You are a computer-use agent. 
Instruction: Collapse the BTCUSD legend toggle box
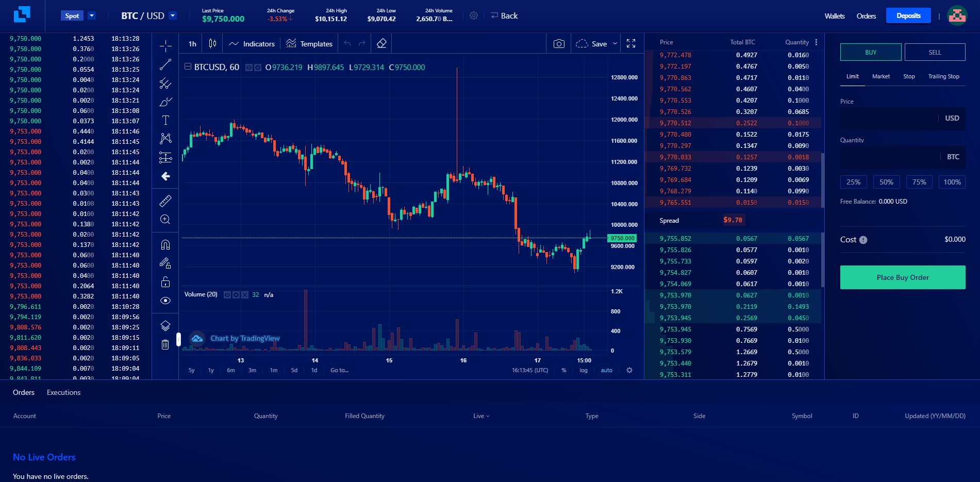click(188, 67)
